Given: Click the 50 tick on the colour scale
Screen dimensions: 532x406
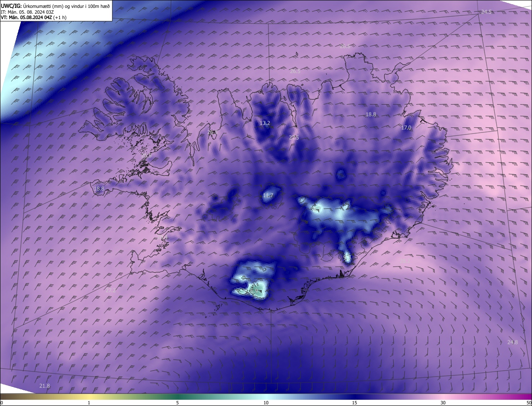Looking at the screenshot, I should [529, 403].
